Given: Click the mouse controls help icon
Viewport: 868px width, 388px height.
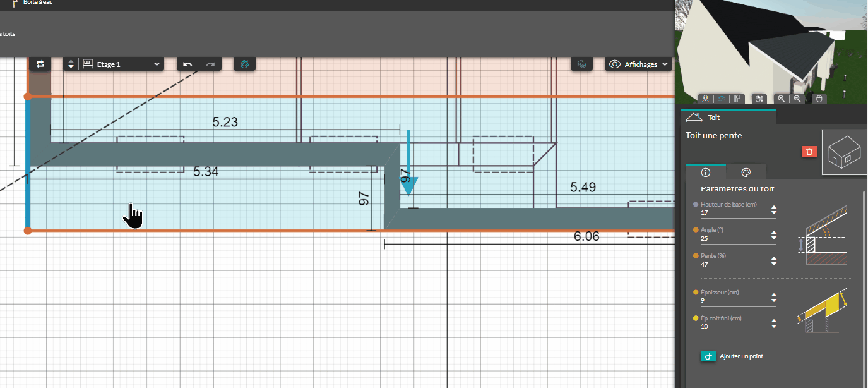Looking at the screenshot, I should click(818, 99).
